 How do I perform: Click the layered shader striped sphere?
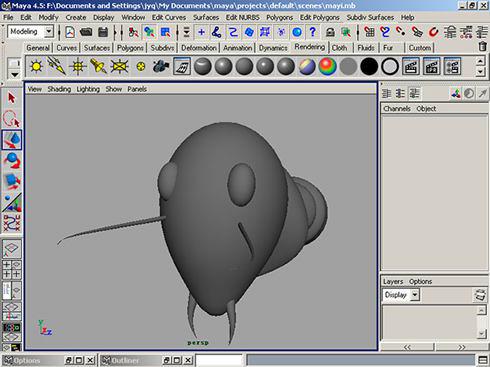point(307,66)
